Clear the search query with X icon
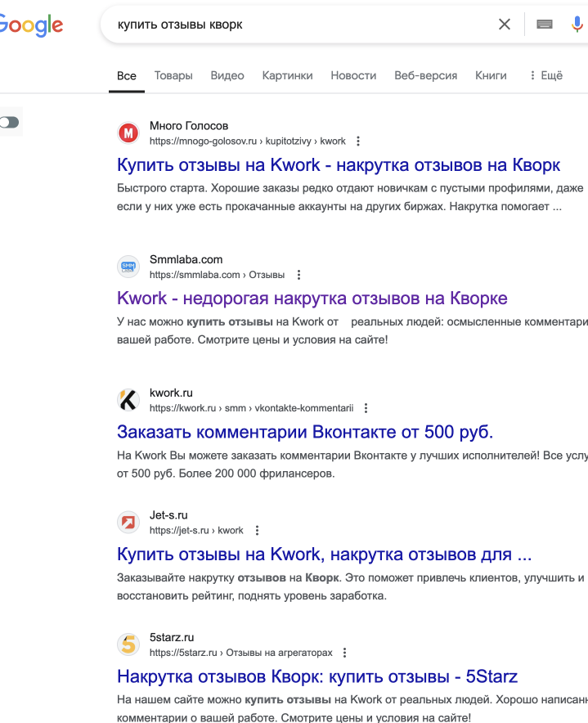 [505, 25]
